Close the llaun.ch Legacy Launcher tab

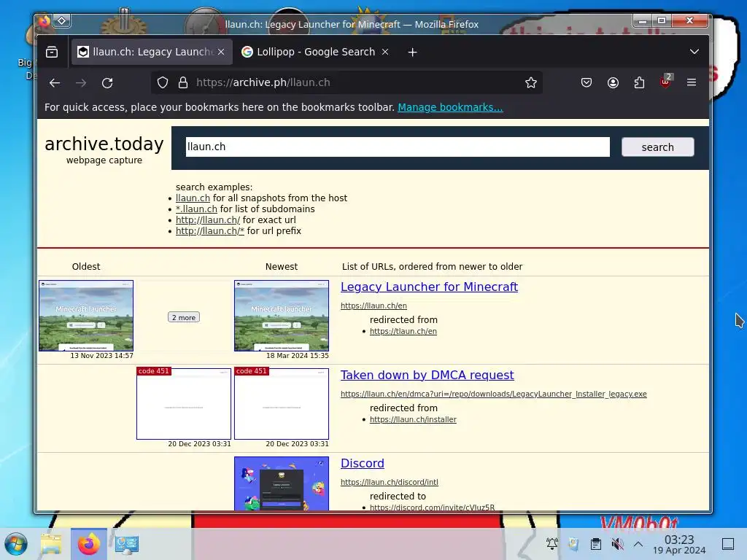(x=221, y=52)
